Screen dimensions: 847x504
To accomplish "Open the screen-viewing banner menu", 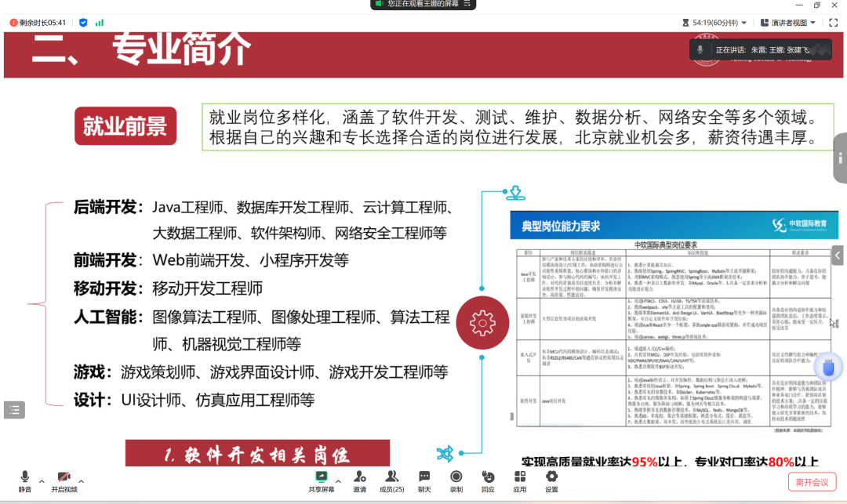I will coord(467,4).
